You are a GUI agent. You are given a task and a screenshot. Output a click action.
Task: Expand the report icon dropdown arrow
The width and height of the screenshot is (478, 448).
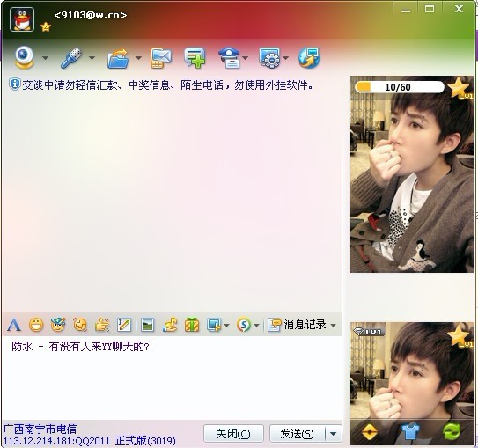tap(245, 57)
